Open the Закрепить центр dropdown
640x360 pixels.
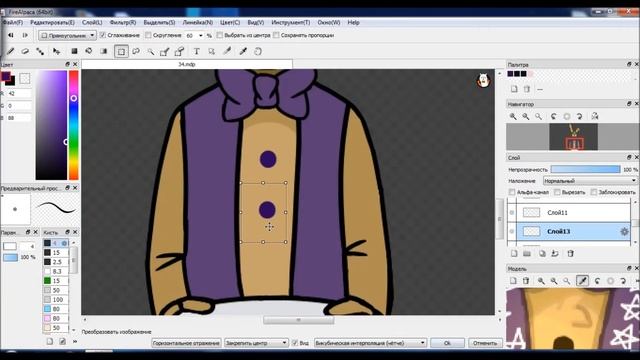256,343
